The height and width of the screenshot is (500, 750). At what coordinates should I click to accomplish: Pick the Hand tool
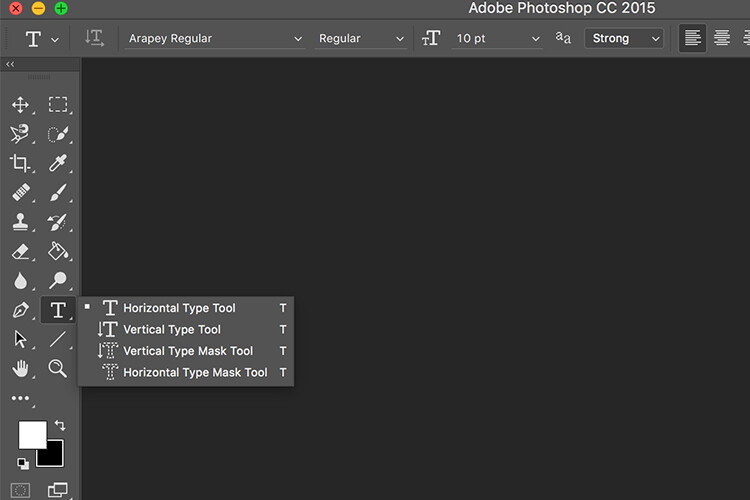(20, 369)
